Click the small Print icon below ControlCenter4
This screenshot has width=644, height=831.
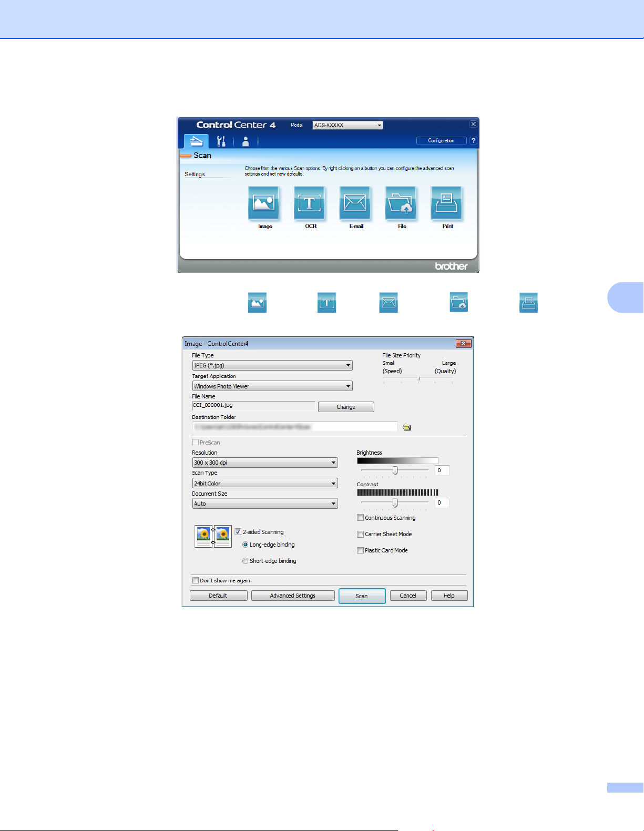click(528, 303)
